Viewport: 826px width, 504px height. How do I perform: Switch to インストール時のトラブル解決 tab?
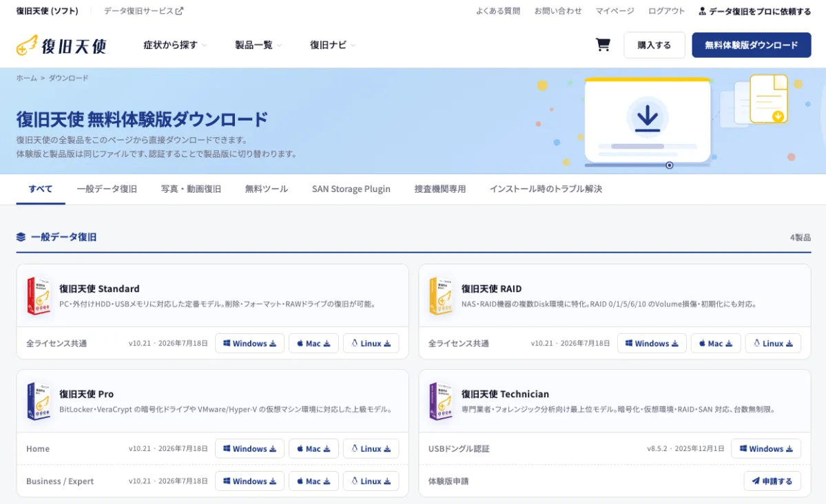[546, 189]
